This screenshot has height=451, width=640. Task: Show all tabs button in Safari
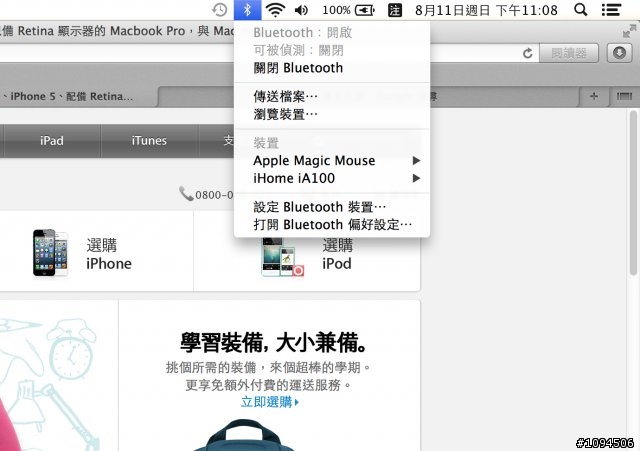click(624, 96)
